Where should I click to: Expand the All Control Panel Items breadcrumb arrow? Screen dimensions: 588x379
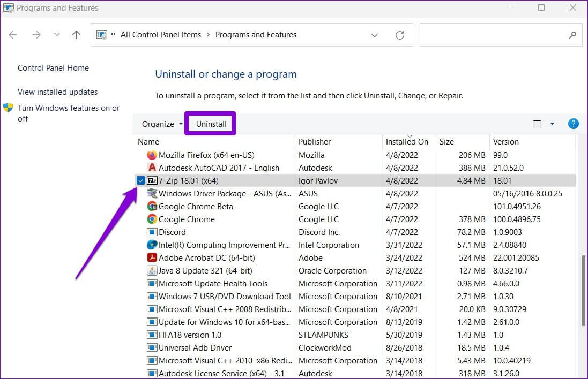[209, 35]
